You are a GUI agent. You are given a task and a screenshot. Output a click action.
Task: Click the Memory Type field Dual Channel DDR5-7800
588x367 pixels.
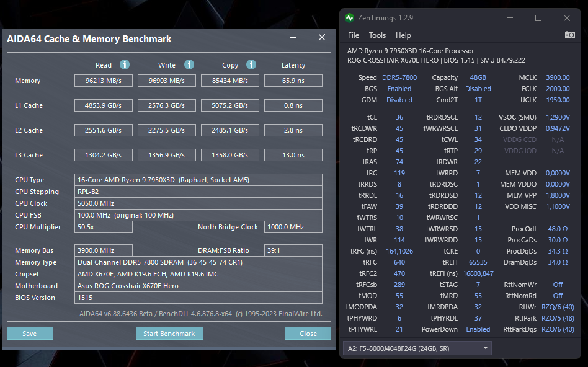198,262
